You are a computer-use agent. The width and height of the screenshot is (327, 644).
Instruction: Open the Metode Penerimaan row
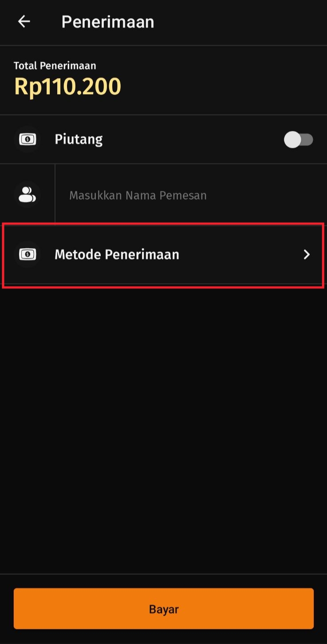pos(163,255)
